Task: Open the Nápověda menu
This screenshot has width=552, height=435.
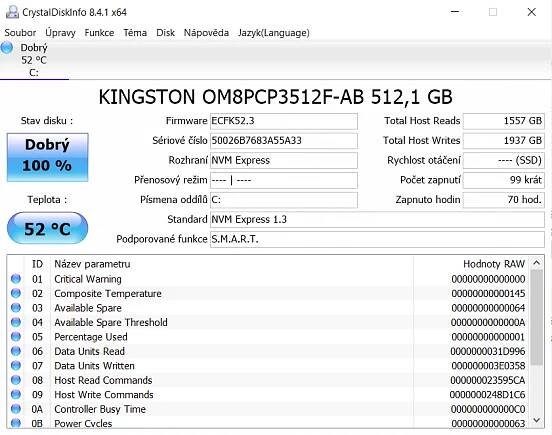Action: pos(206,33)
